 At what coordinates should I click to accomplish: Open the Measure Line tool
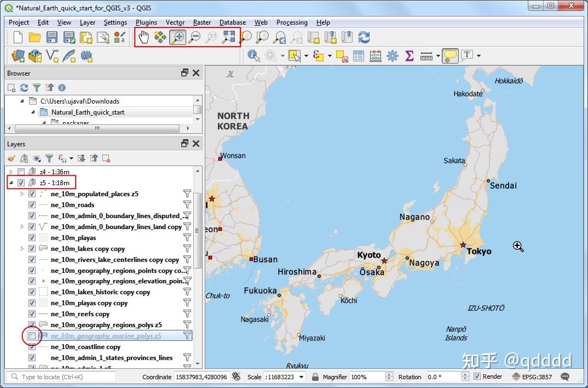coord(426,55)
